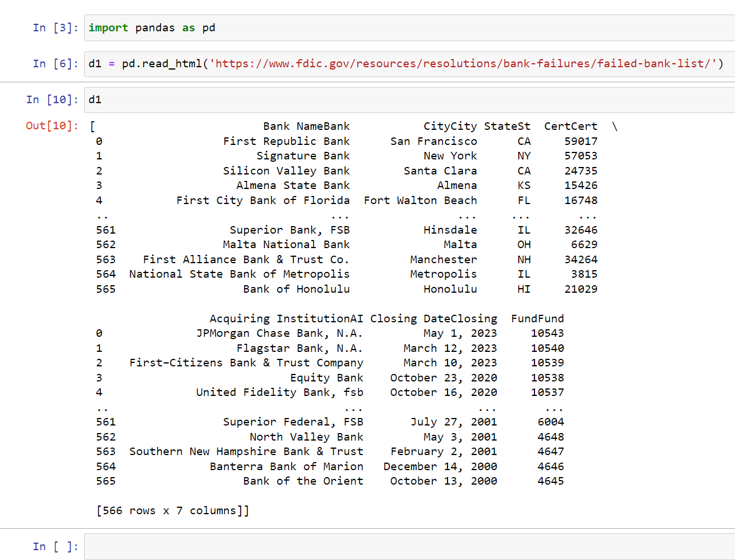Click cert value 59017
The image size is (735, 560).
point(581,141)
